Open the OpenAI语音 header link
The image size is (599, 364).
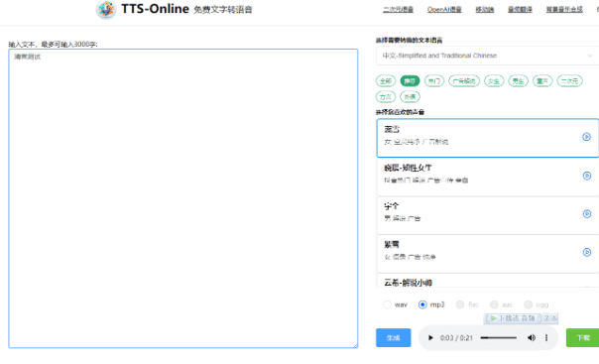[x=444, y=10]
